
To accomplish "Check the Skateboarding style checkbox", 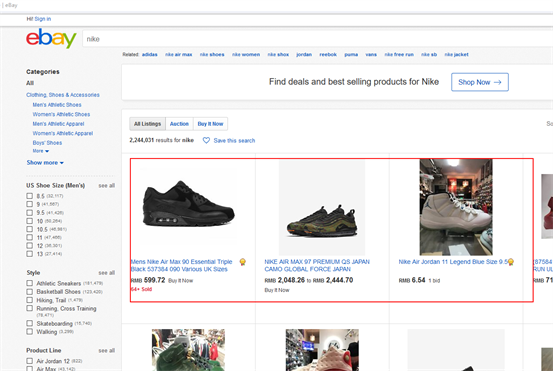I will click(30, 323).
